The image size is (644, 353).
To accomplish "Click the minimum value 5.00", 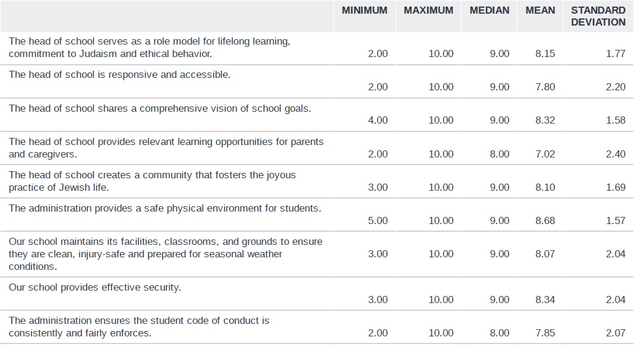I will point(377,220).
